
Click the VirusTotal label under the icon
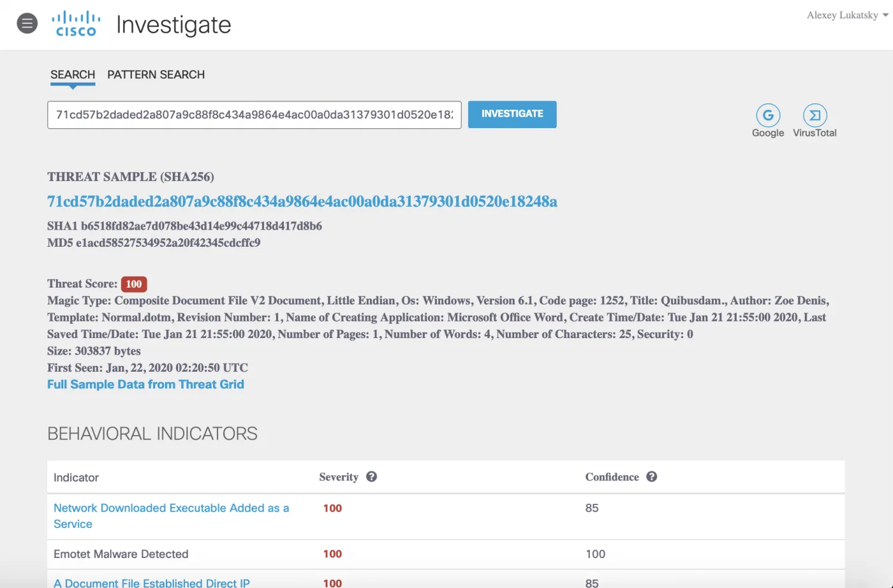pos(815,133)
